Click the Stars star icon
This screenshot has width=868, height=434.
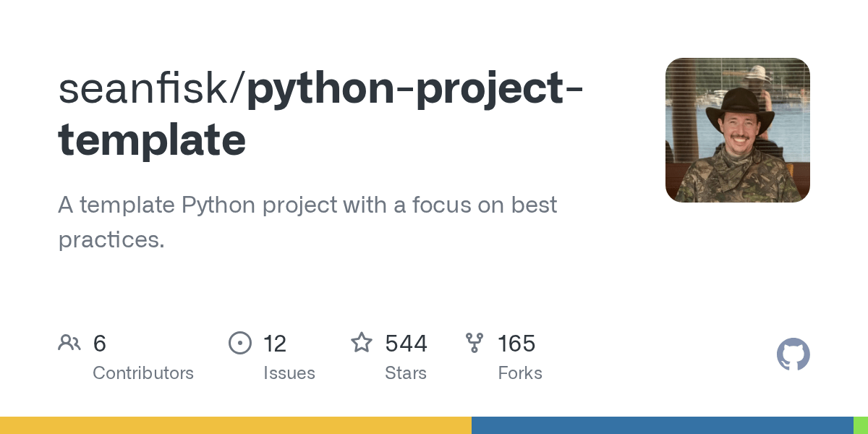(x=362, y=343)
